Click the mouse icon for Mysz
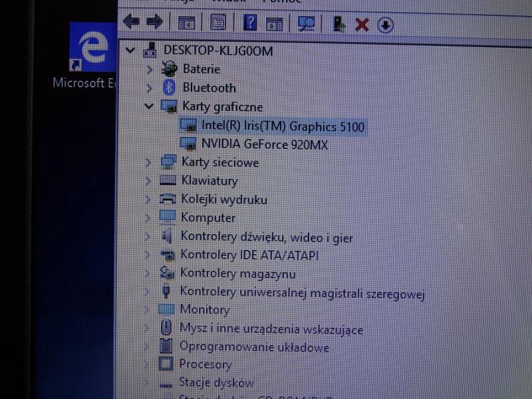 [166, 327]
